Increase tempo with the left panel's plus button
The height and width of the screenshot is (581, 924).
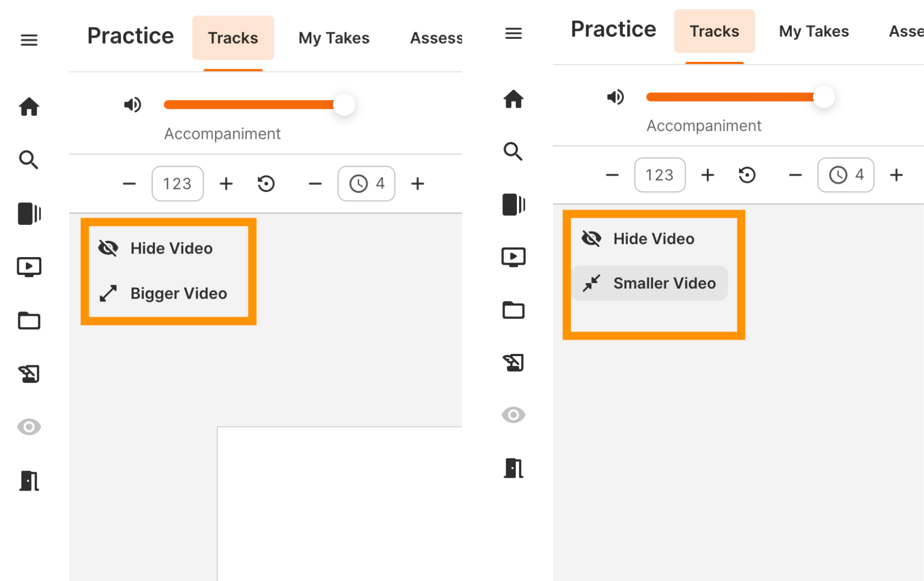click(x=226, y=184)
